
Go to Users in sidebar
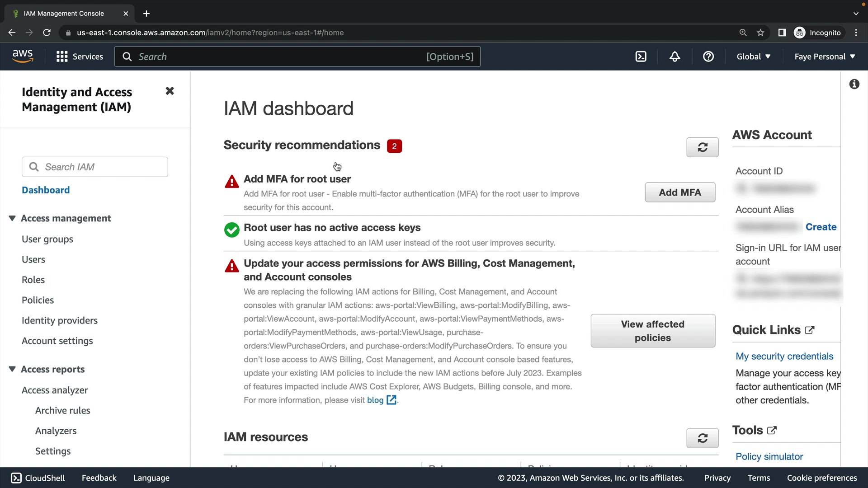33,259
